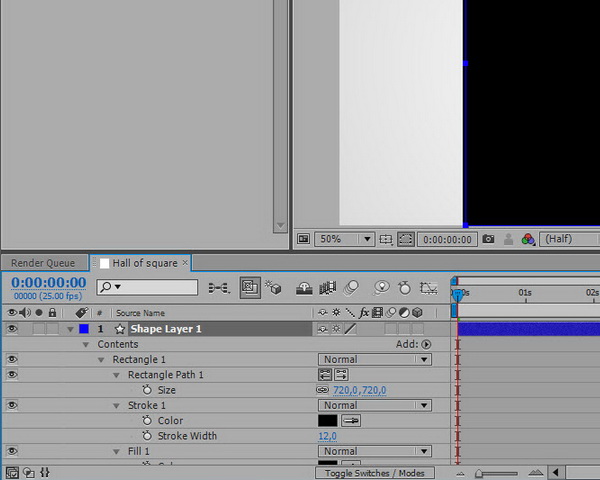
Task: Click the Video eye column header
Action: pos(12,313)
